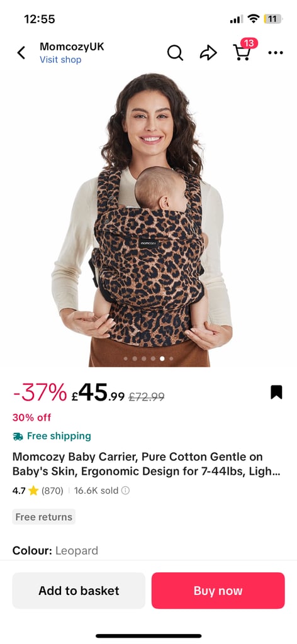
Task: Add to basket
Action: (x=79, y=591)
